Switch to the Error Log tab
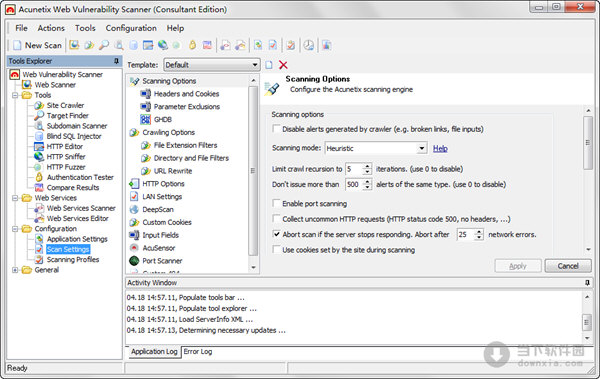Viewport: 600px width, 379px height. point(198,351)
